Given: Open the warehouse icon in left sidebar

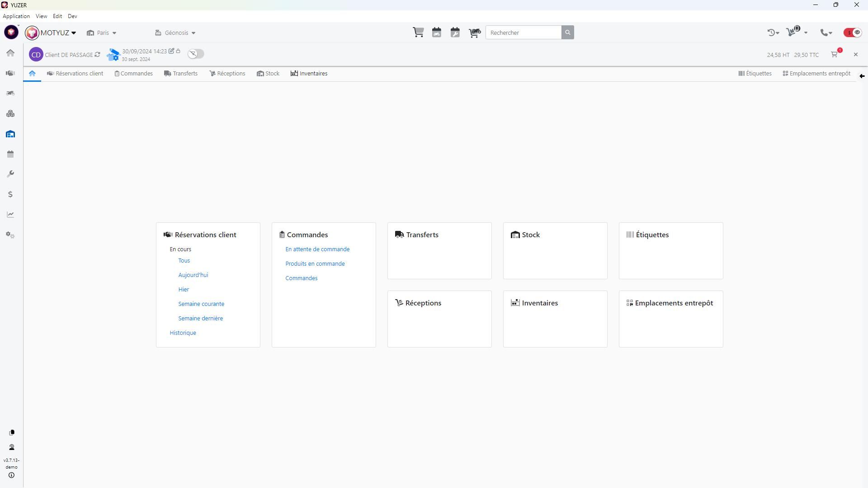Looking at the screenshot, I should tap(10, 134).
